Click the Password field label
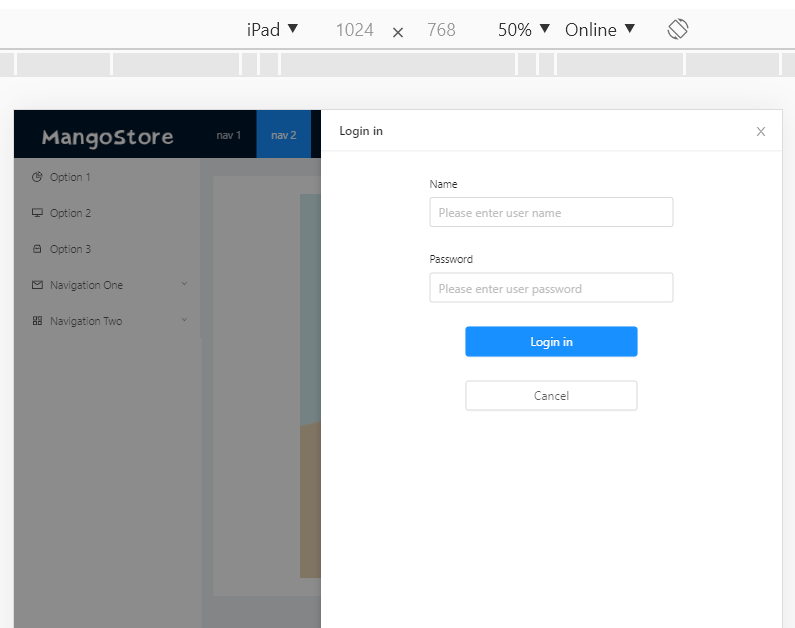Screen dimensions: 795x628 [451, 259]
